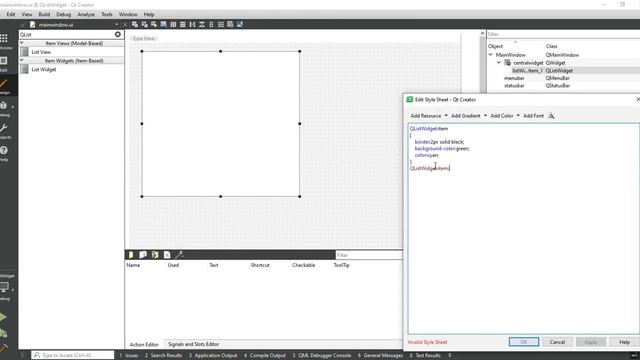Viewport: 640px width, 360px height.
Task: Open Add Color dropdown arrow
Action: [518, 116]
